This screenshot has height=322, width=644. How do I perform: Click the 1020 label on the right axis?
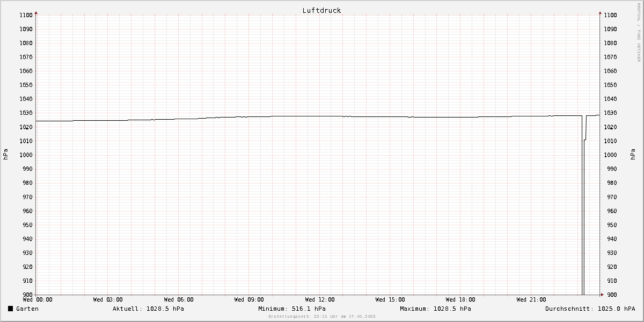click(610, 127)
